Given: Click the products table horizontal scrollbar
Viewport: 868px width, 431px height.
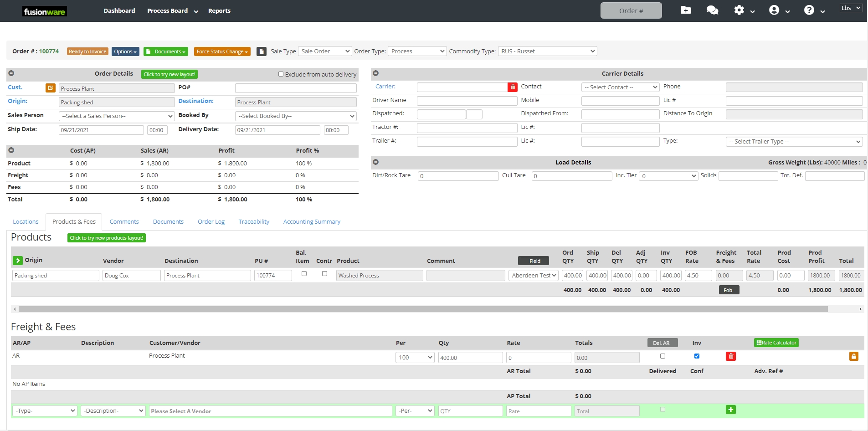Looking at the screenshot, I should (423, 309).
